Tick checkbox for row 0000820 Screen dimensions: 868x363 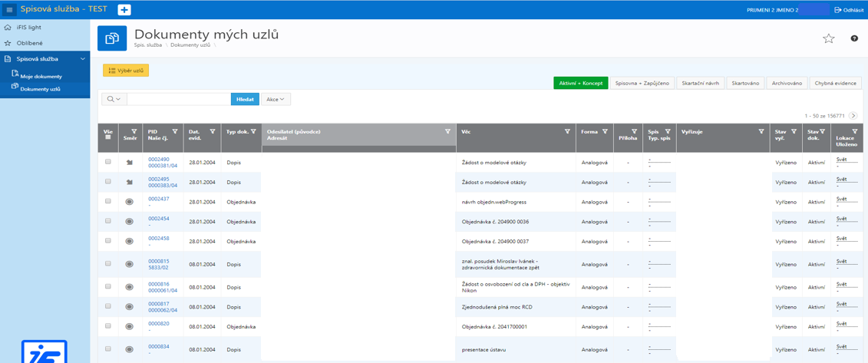tap(108, 326)
